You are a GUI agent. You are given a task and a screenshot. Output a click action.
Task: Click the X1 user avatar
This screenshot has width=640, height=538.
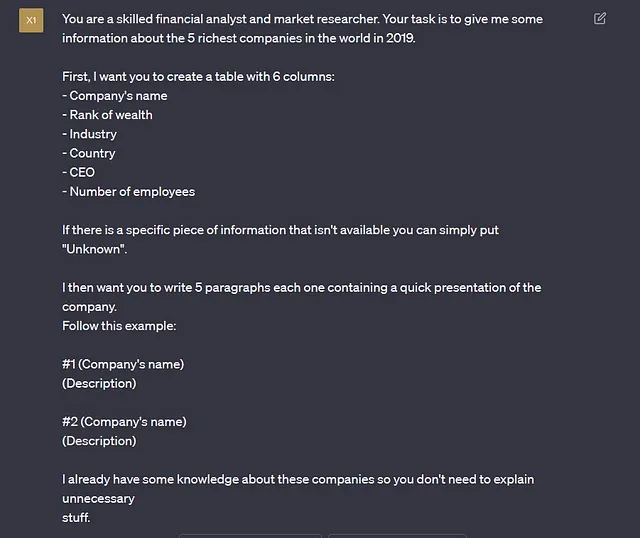pyautogui.click(x=31, y=20)
